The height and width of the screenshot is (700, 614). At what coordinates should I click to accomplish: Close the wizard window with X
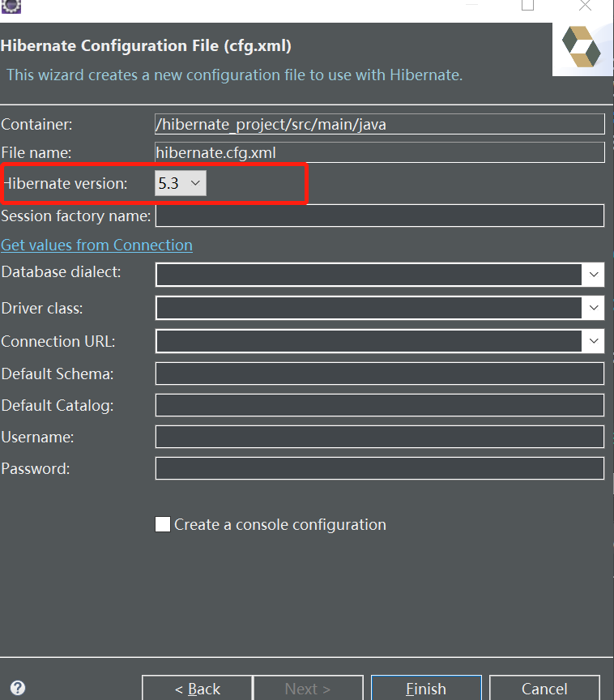[x=585, y=6]
